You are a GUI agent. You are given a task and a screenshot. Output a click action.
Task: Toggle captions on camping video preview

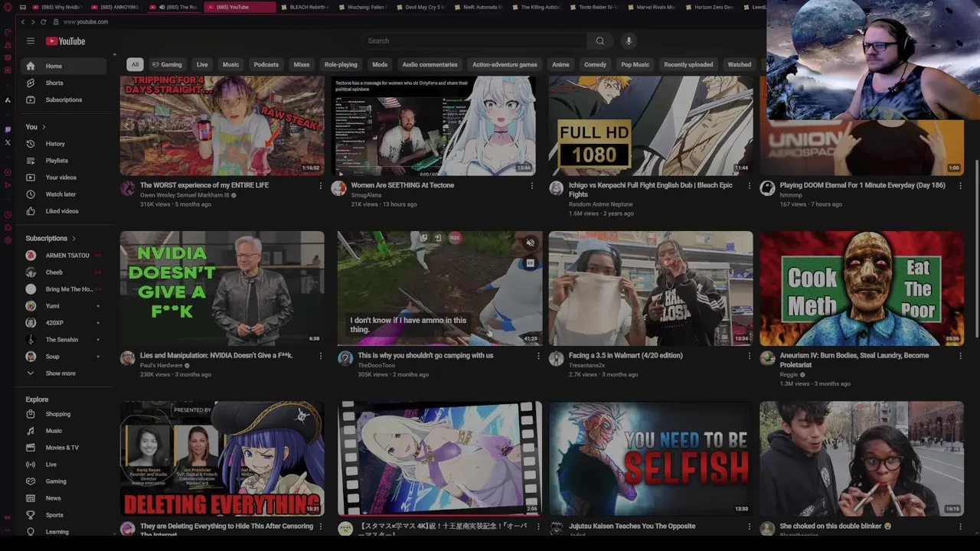click(x=530, y=263)
